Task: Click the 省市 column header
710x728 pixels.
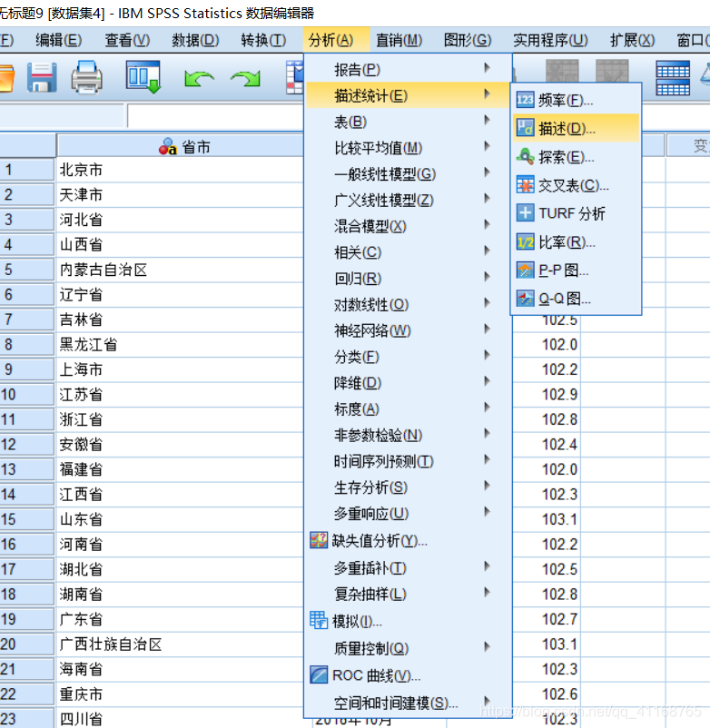Action: (x=180, y=147)
